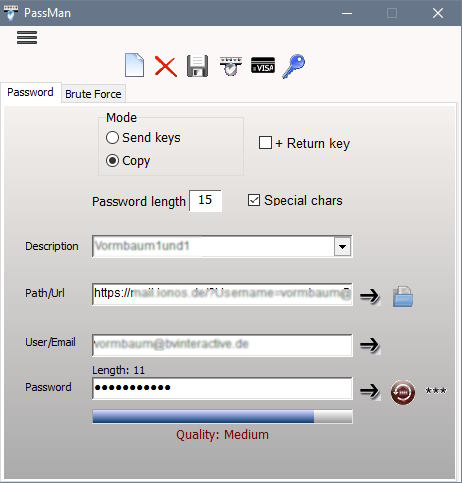Expand the Description dropdown list
This screenshot has width=462, height=483.
pos(342,246)
